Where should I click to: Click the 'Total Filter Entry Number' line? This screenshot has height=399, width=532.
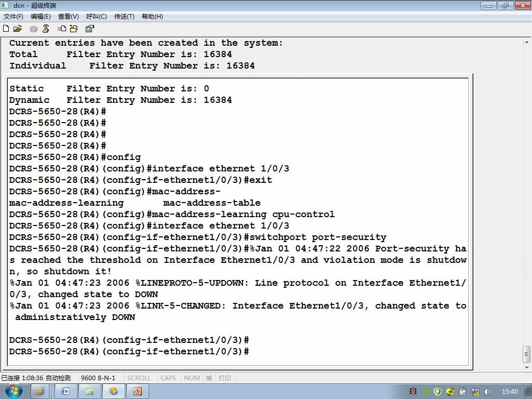point(121,54)
